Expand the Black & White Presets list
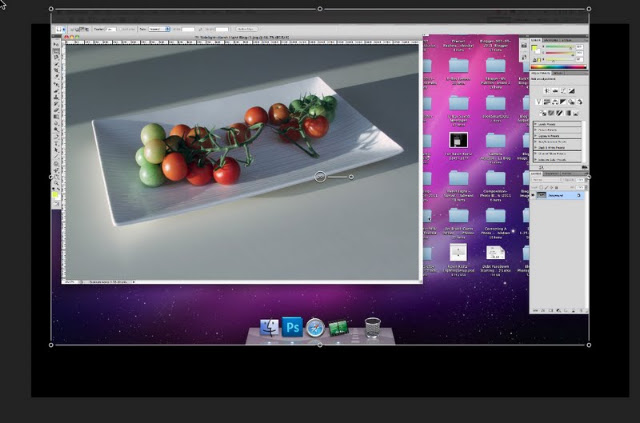Image resolution: width=640 pixels, height=423 pixels. coord(558,147)
